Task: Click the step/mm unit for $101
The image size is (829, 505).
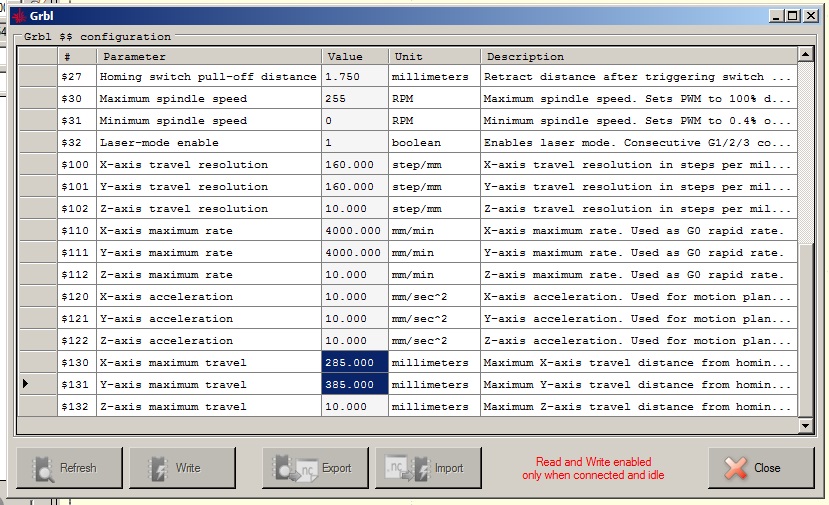Action: (435, 187)
